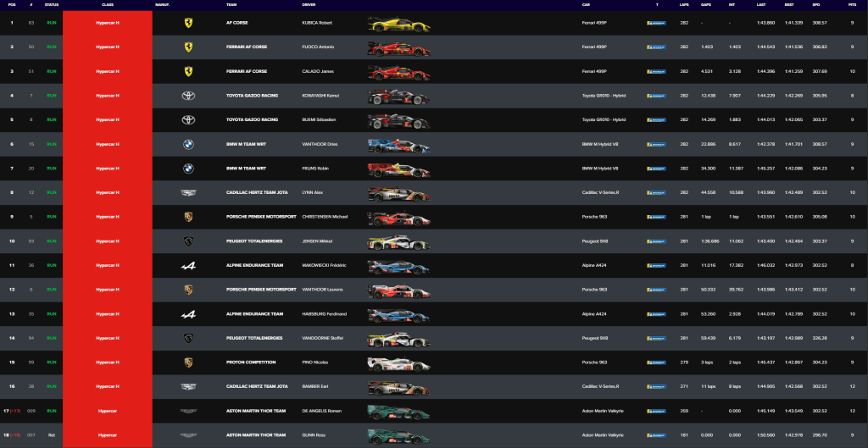Click the red Hypercar H cell in Kubica's row
The width and height of the screenshot is (868, 448).
108,23
